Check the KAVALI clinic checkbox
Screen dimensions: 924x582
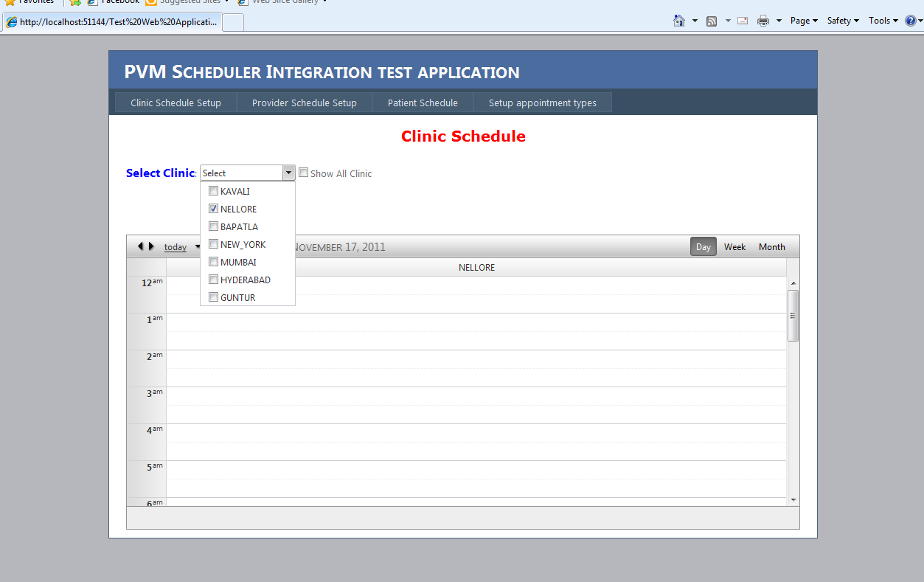(x=214, y=191)
